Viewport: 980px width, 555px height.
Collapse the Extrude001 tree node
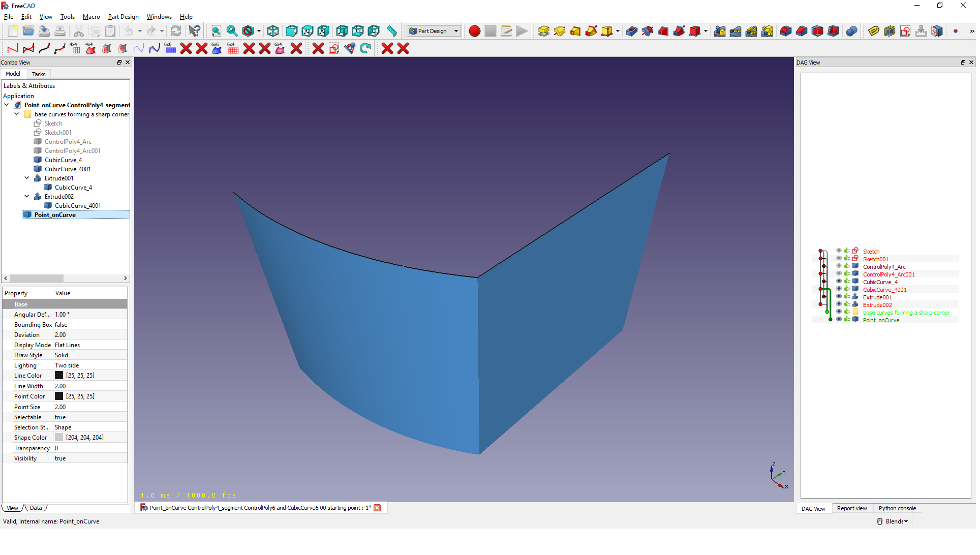pos(27,178)
